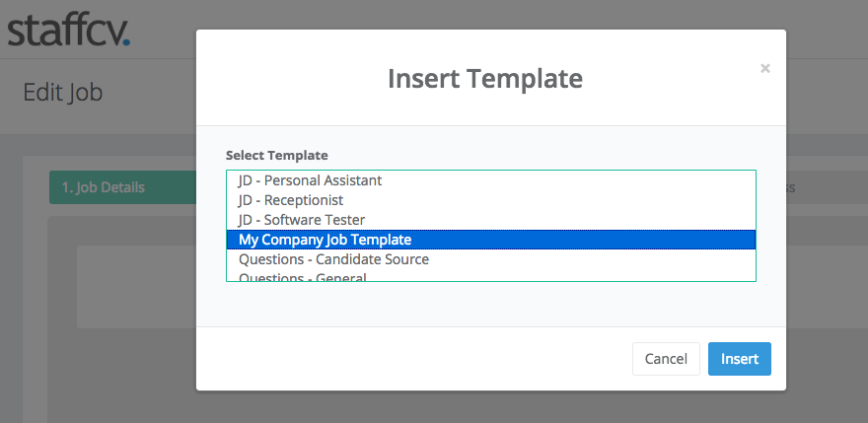
Task: Click the Edit Job page heading
Action: point(62,92)
